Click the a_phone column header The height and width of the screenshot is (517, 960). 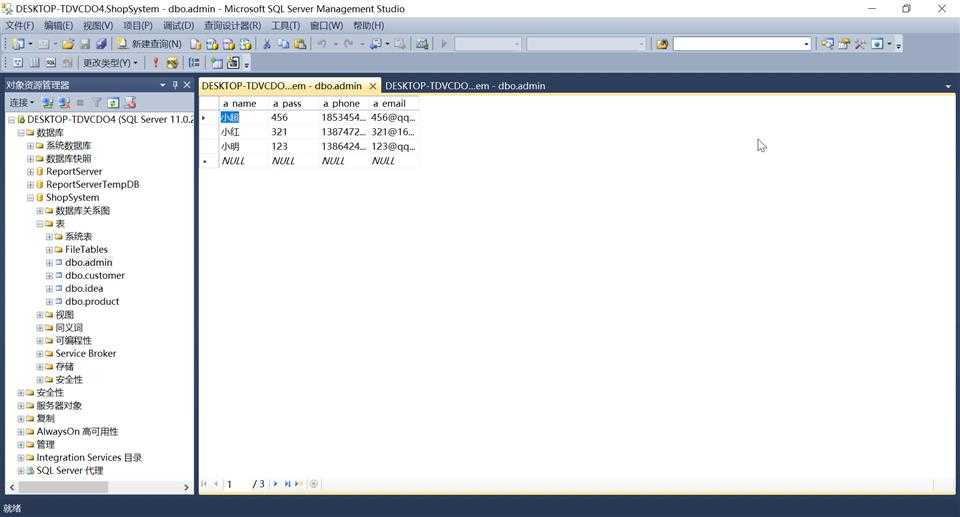click(x=344, y=104)
